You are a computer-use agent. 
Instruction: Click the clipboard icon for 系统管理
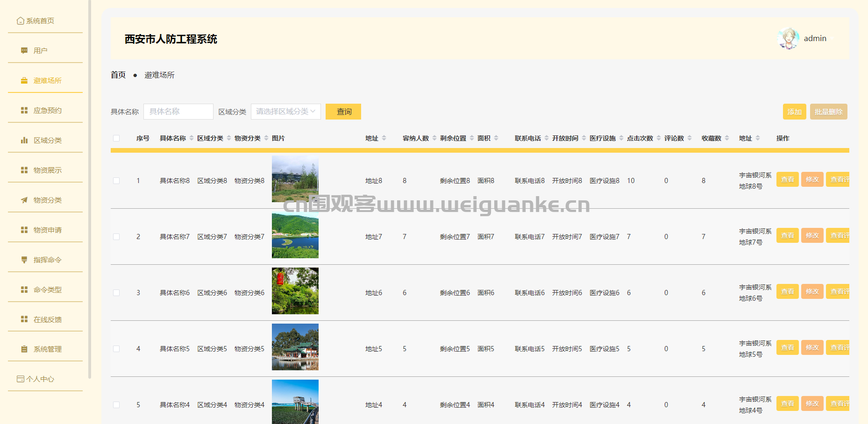point(24,349)
